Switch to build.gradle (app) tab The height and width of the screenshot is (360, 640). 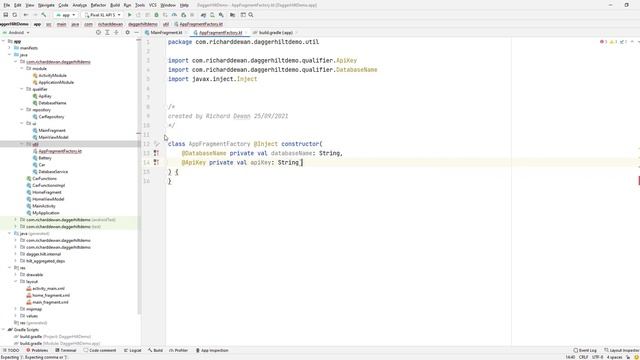(276, 32)
